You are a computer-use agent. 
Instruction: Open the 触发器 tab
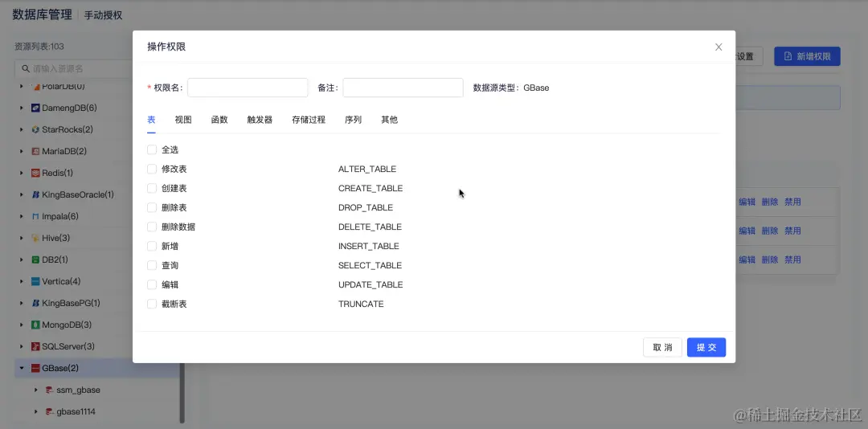tap(260, 120)
